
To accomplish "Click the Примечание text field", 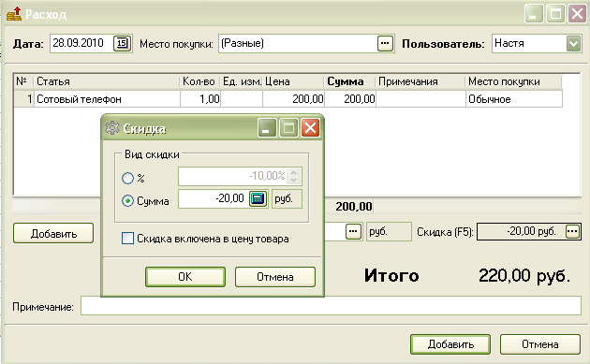I will [x=331, y=306].
